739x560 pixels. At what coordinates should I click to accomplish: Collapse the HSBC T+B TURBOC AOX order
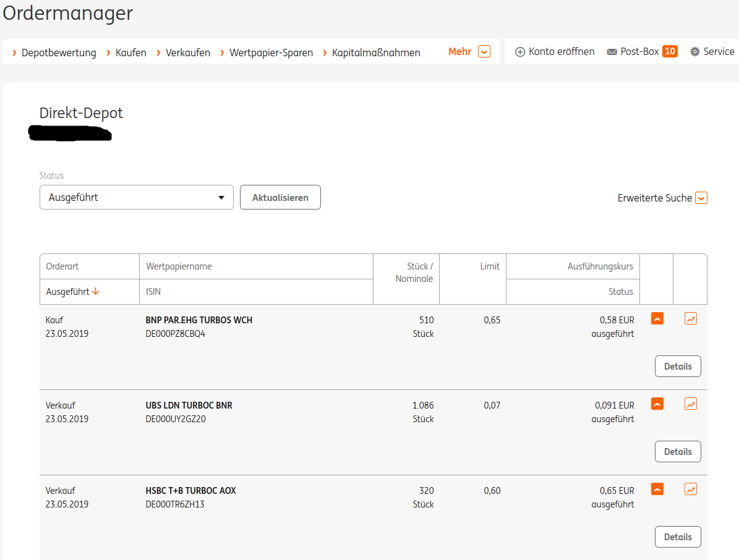click(x=657, y=490)
